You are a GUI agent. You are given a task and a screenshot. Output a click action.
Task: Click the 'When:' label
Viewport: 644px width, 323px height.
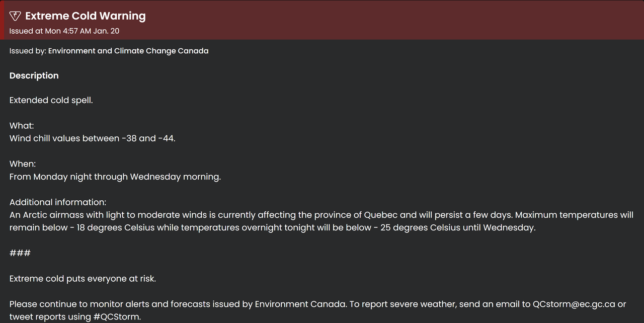click(x=23, y=164)
